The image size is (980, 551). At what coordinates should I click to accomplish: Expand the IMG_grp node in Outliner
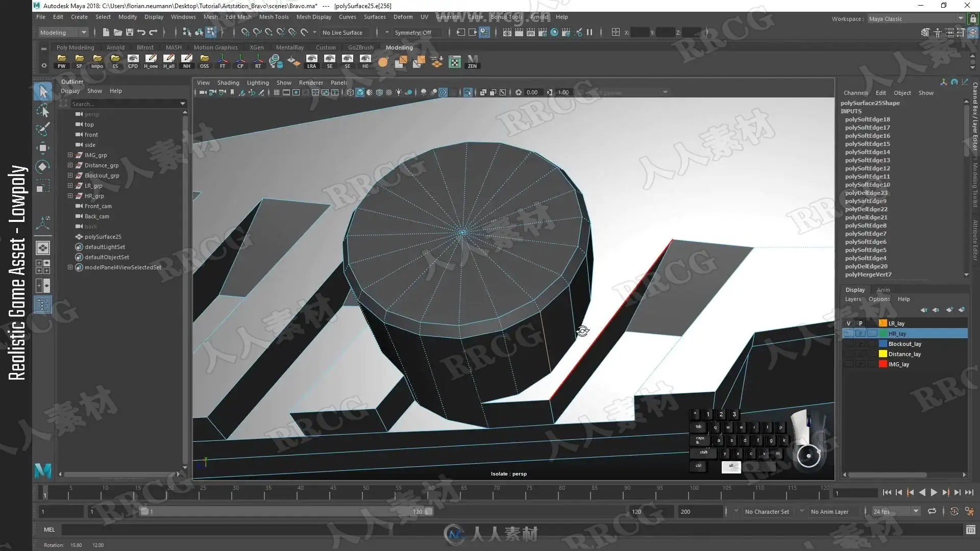click(70, 155)
